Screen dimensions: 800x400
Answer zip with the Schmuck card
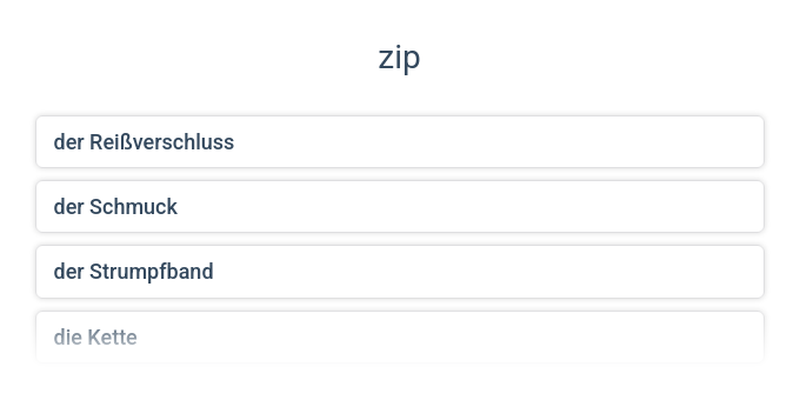[x=400, y=207]
